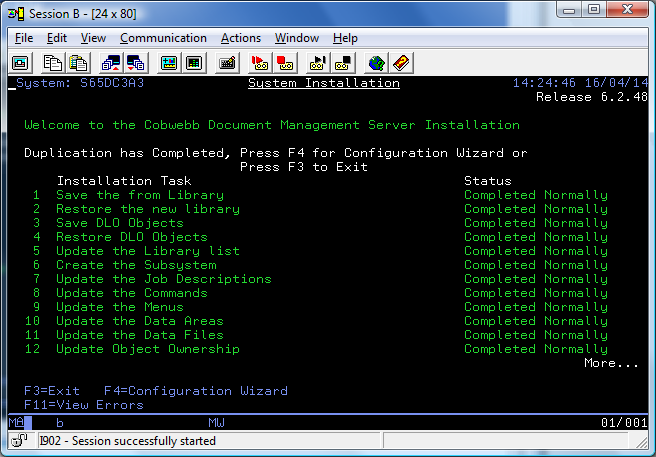Click the window resize grip
Viewport: 656px width, 457px height.
click(x=641, y=441)
